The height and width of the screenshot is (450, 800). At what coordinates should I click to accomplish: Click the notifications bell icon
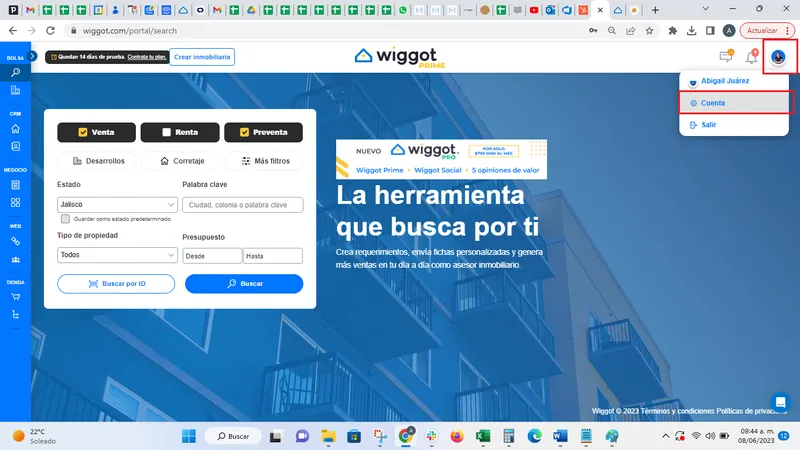click(x=752, y=57)
